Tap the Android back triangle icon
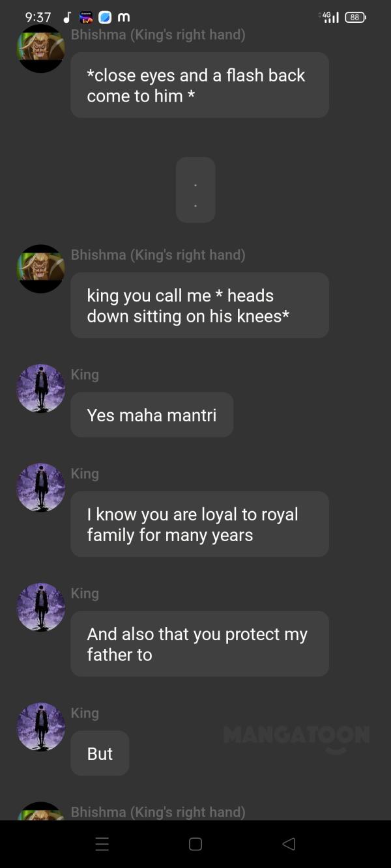Screen dimensions: 391x868 click(x=289, y=844)
